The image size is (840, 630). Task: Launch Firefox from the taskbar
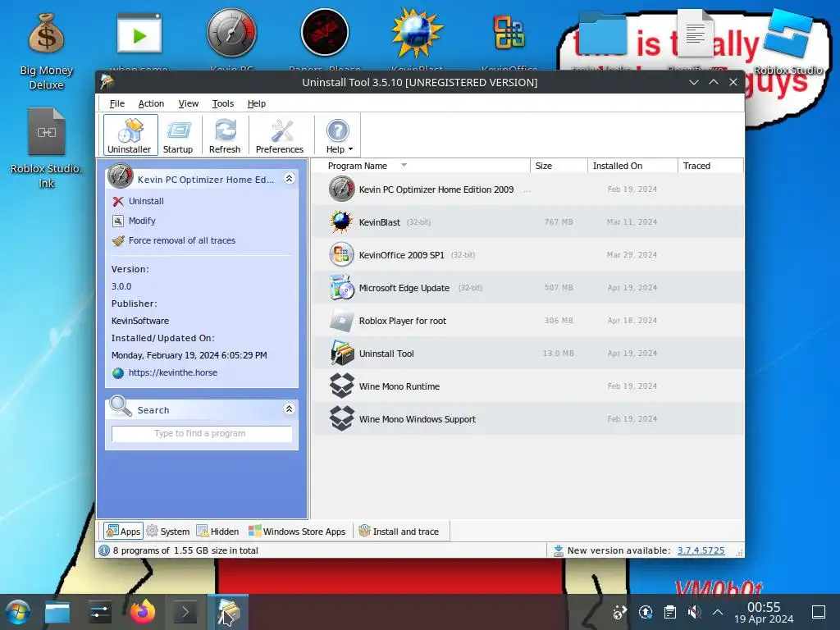[143, 612]
